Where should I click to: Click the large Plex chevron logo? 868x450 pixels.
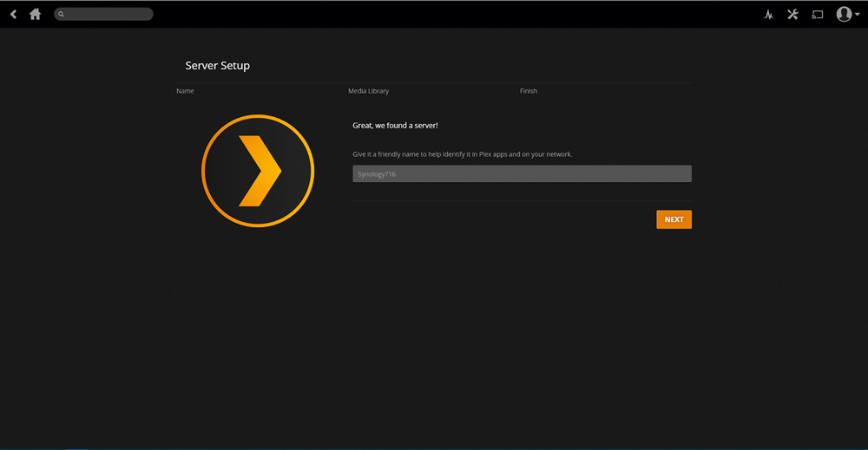[258, 171]
